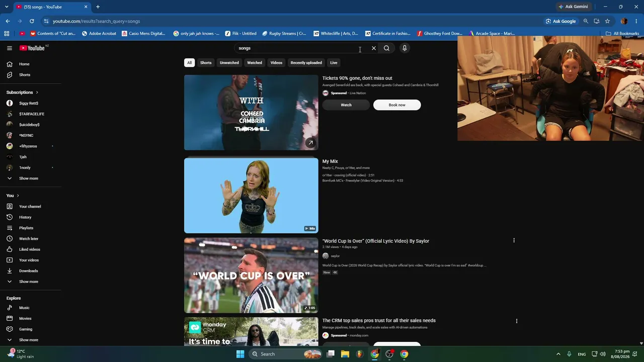This screenshot has height=362, width=644.
Task: Clear the search box with X icon
Action: click(x=374, y=48)
